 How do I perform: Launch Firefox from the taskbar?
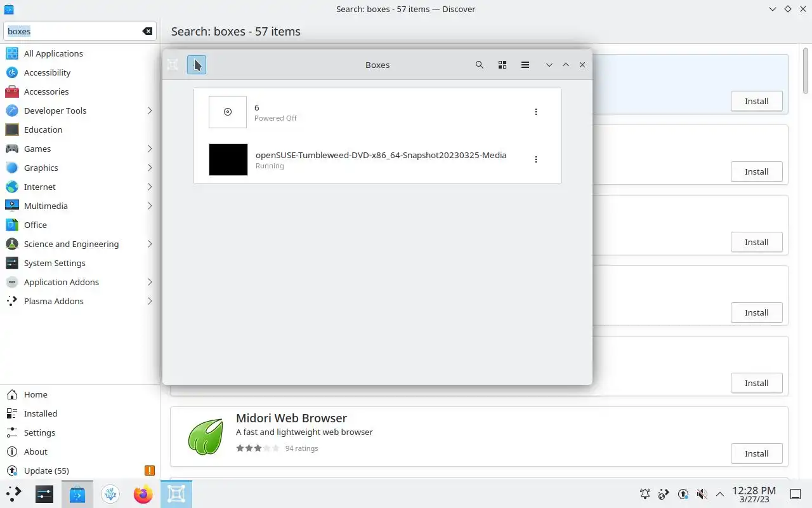pyautogui.click(x=143, y=493)
